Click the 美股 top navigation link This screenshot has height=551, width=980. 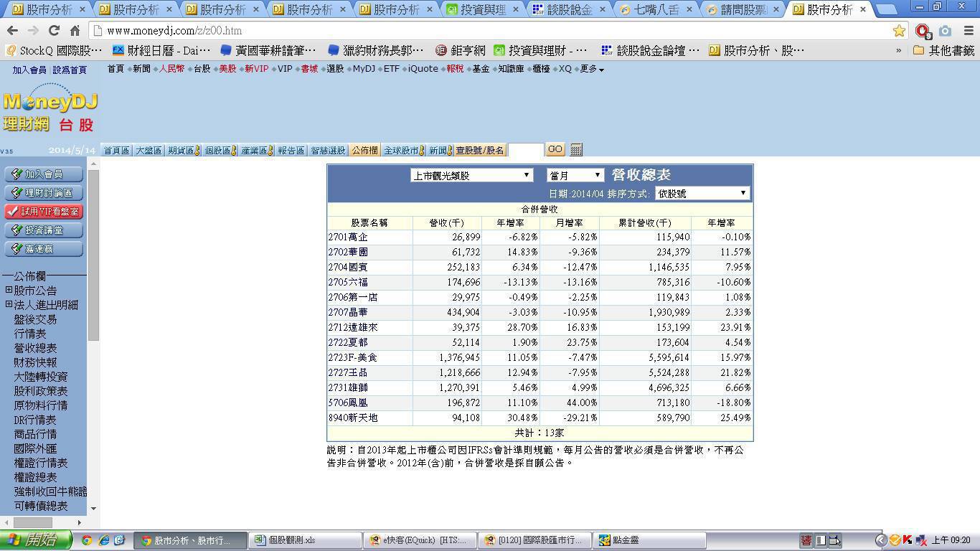pos(227,69)
